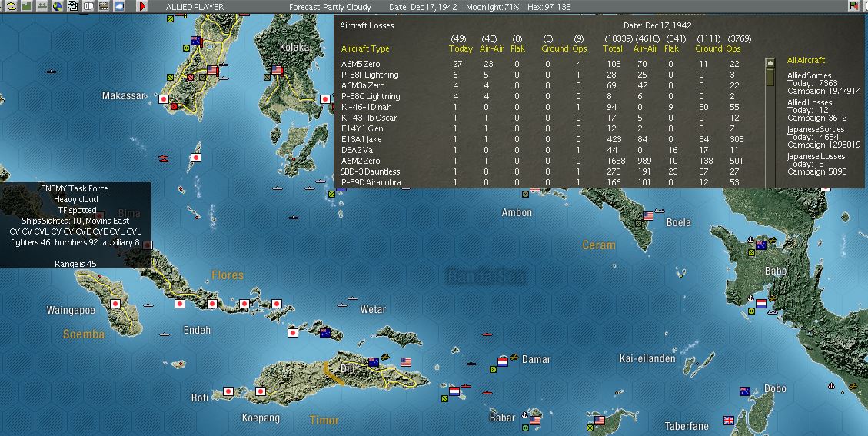The image size is (868, 436).
Task: Click the scrollbar up arrow in losses list
Action: pos(770,62)
